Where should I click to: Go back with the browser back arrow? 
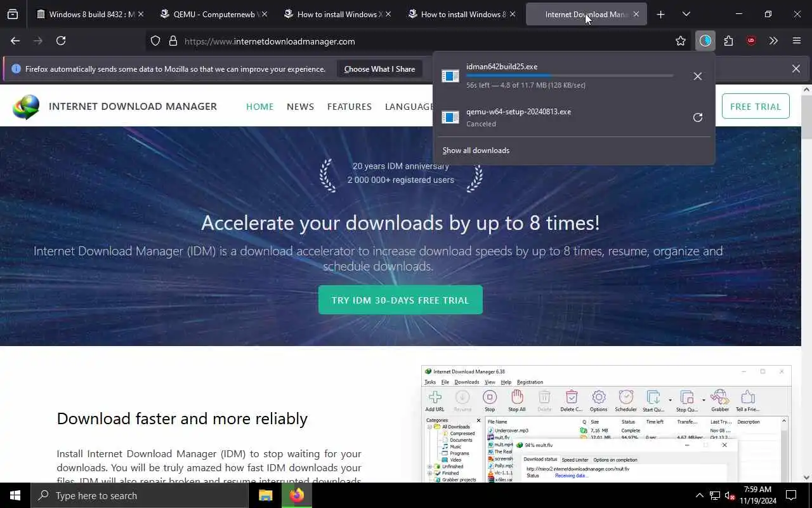click(15, 41)
